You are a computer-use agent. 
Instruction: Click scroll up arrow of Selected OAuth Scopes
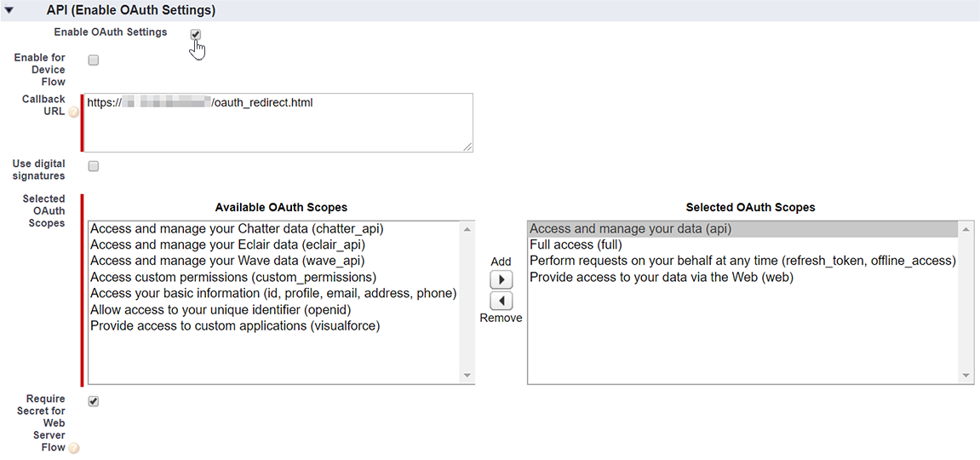click(x=966, y=229)
